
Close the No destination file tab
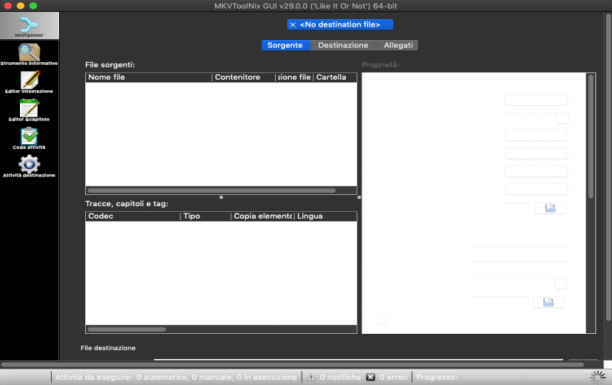293,25
